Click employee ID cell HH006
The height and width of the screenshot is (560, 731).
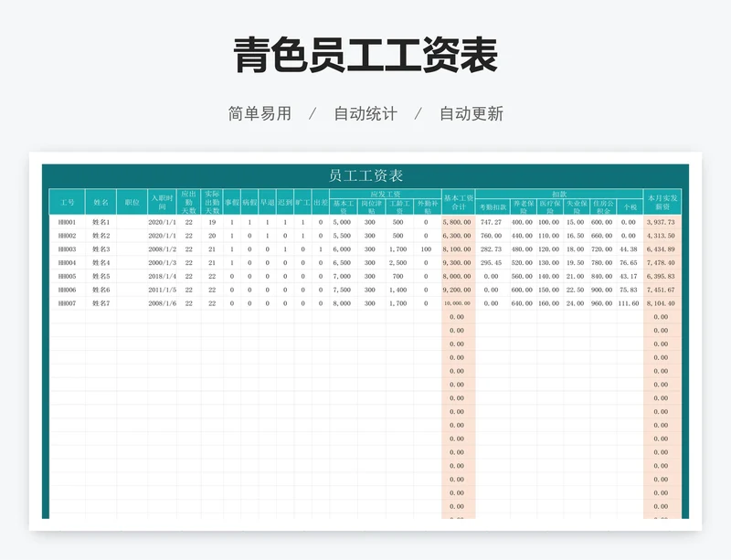point(67,290)
